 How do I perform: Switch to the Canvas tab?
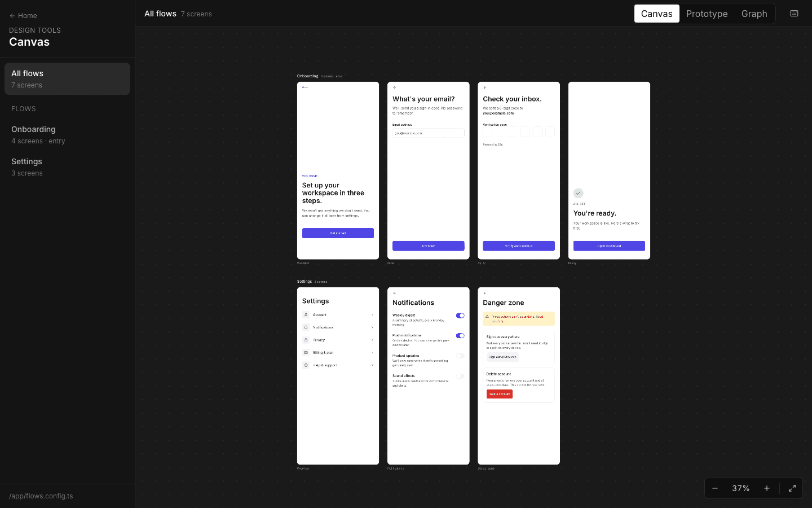tap(657, 14)
